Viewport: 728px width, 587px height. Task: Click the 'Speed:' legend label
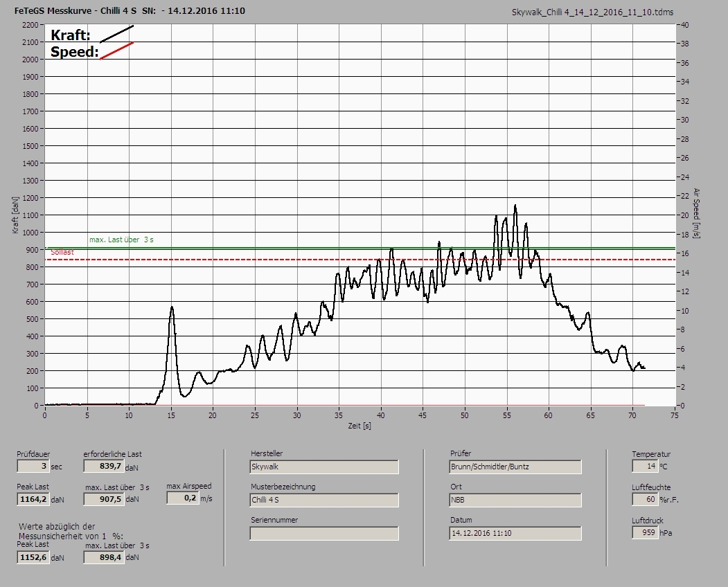point(75,51)
